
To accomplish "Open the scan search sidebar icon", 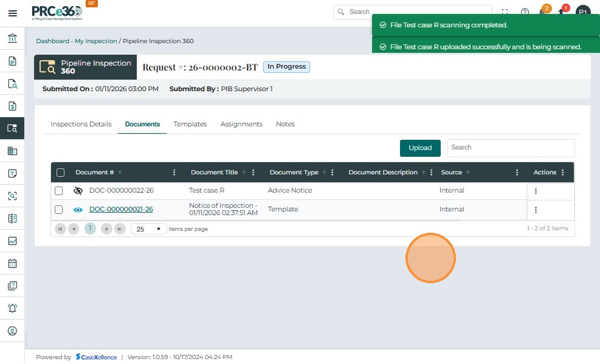I will pyautogui.click(x=12, y=196).
